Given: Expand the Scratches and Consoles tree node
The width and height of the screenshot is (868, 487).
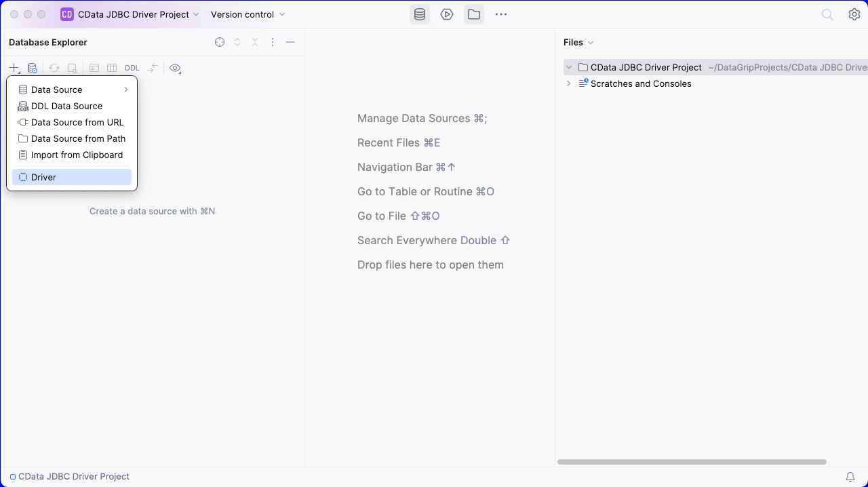Looking at the screenshot, I should tap(568, 83).
